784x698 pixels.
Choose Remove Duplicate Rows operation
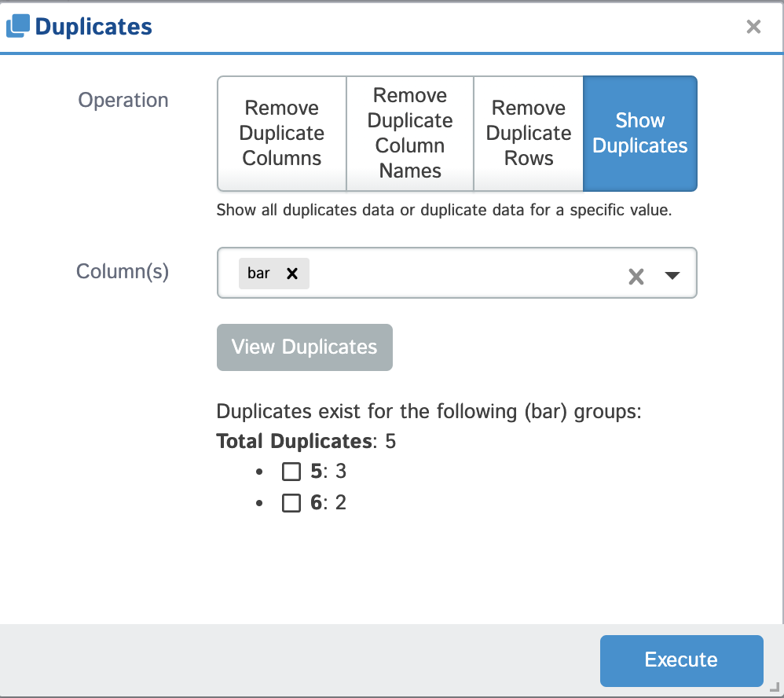click(x=529, y=134)
